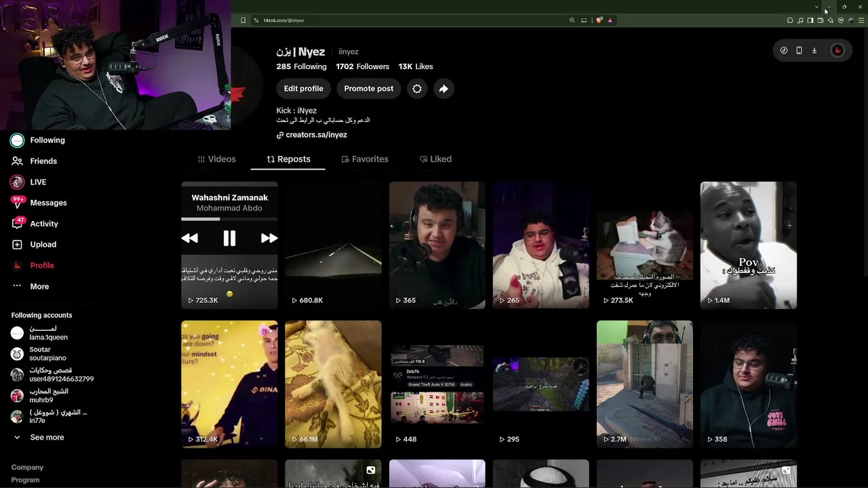View the 285 Following list
The width and height of the screenshot is (868, 488).
coord(301,66)
